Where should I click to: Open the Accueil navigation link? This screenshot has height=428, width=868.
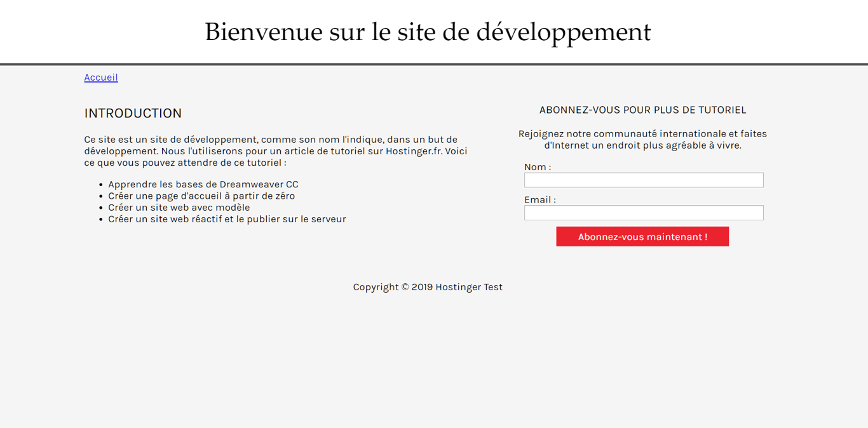pyautogui.click(x=100, y=77)
